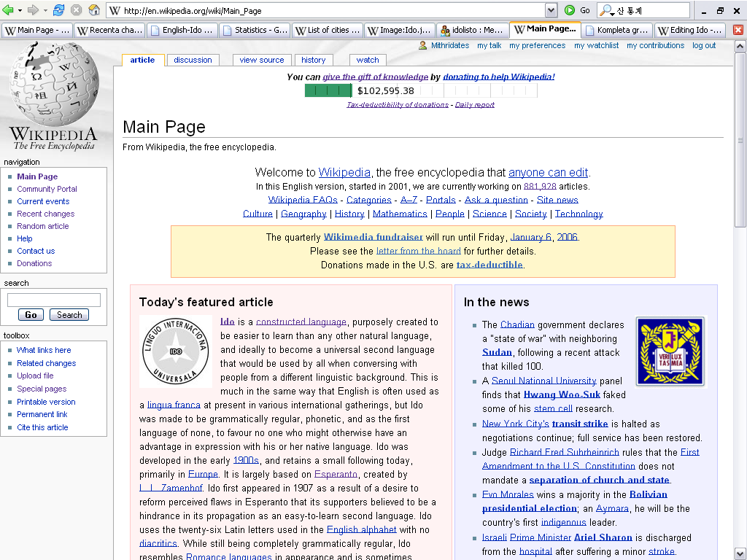747x560 pixels.
Task: Open the Community Portal link
Action: point(47,189)
